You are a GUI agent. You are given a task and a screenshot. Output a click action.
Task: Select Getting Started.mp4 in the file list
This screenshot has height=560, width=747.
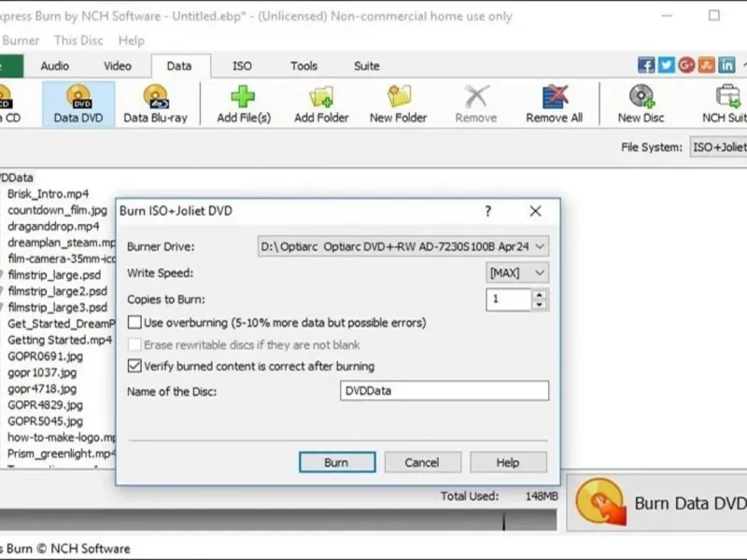(60, 340)
